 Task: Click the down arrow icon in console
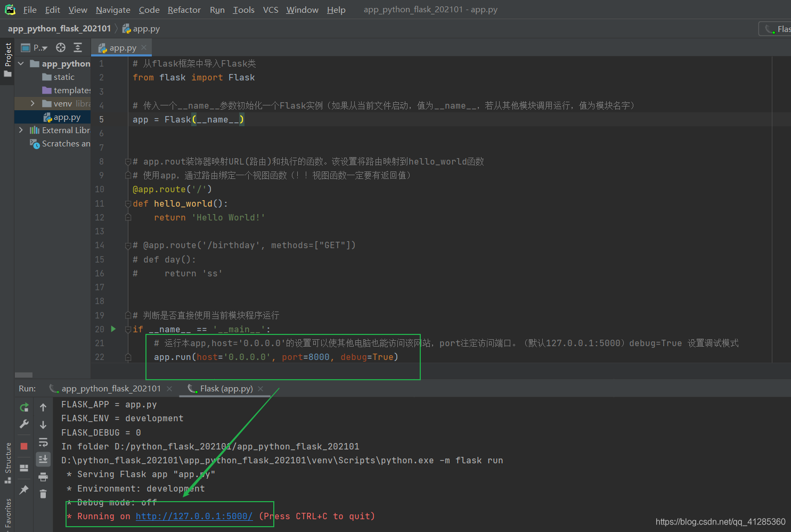point(43,425)
